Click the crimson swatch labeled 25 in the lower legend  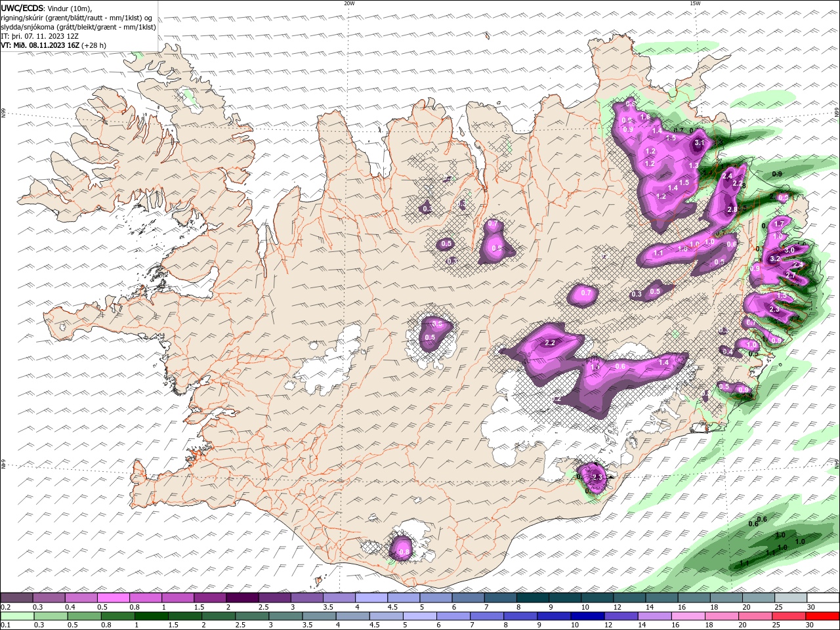(789, 616)
